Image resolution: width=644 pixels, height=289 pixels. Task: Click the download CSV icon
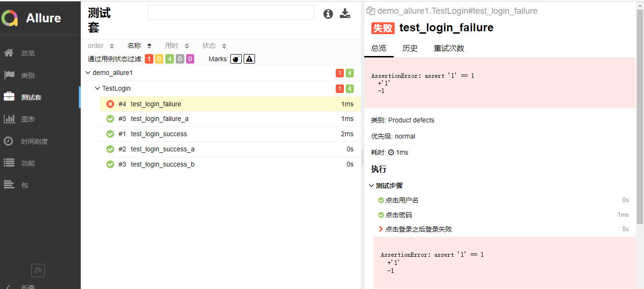[345, 14]
